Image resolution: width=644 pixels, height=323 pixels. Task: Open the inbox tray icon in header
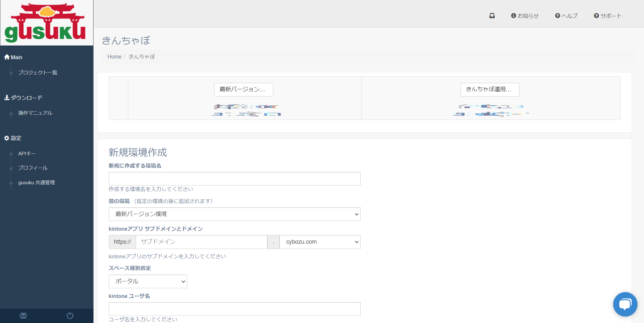[x=492, y=16]
